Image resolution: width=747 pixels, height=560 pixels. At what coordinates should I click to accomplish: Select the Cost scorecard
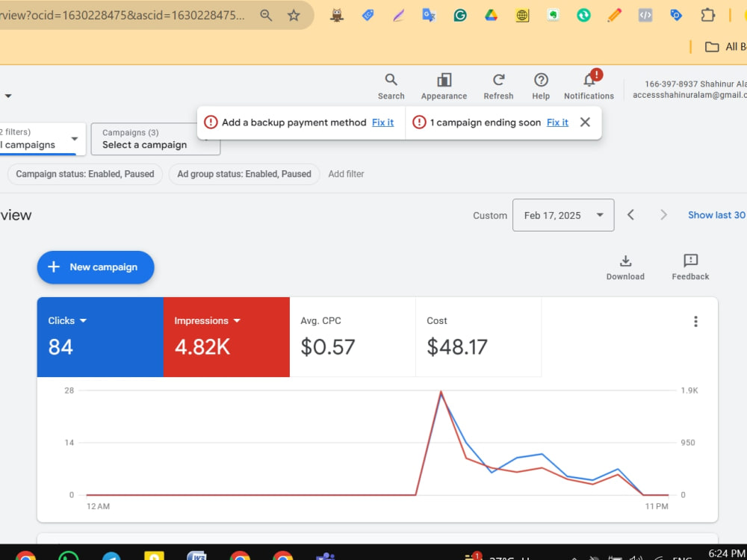478,337
